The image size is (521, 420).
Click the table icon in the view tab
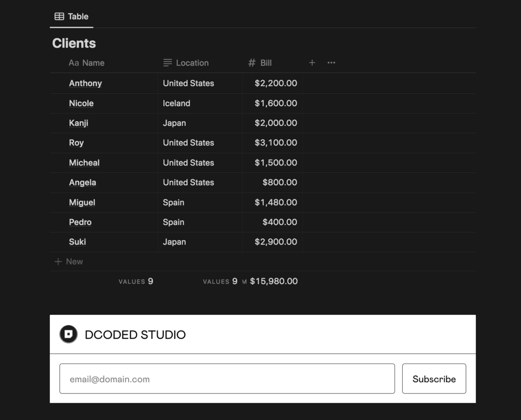pyautogui.click(x=60, y=17)
